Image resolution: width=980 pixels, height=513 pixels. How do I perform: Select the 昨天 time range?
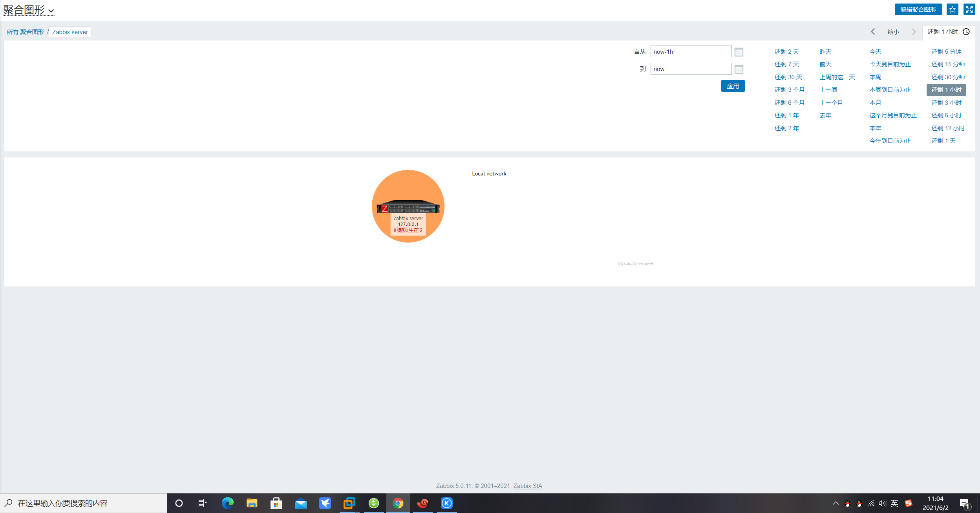click(x=825, y=52)
